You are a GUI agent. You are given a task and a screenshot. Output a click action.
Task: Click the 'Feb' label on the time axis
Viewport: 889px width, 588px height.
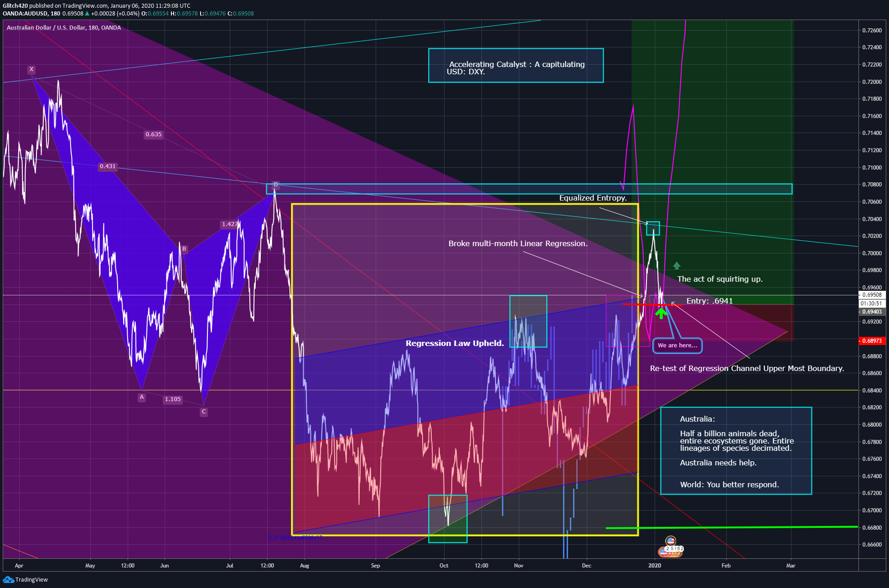coord(726,566)
